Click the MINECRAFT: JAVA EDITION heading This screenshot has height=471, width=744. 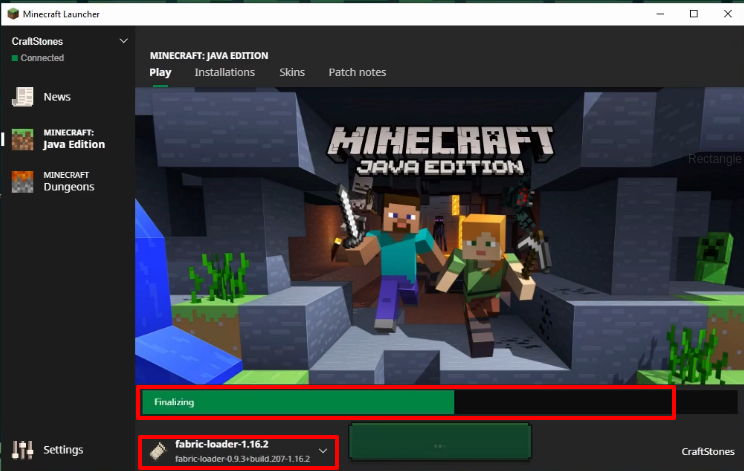209,55
